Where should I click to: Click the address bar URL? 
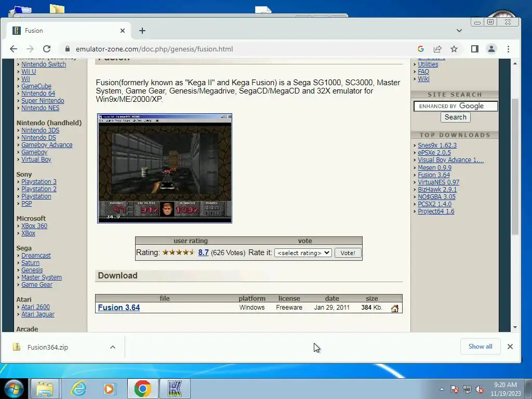(x=154, y=49)
